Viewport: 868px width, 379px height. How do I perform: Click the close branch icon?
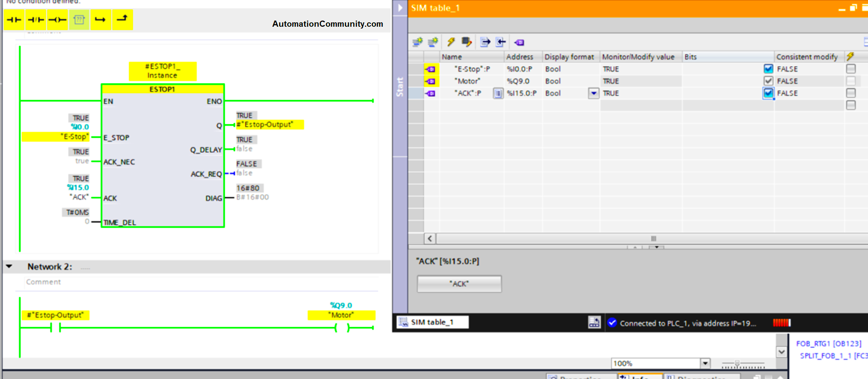click(x=122, y=20)
